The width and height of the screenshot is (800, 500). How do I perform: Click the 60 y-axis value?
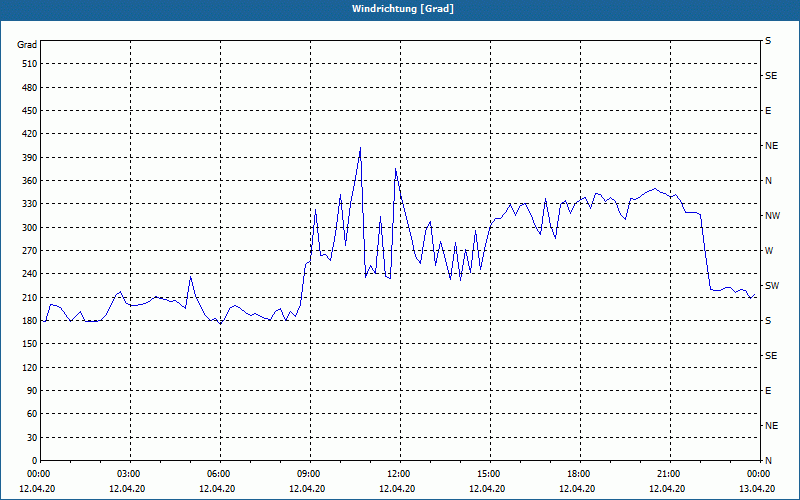coord(32,414)
